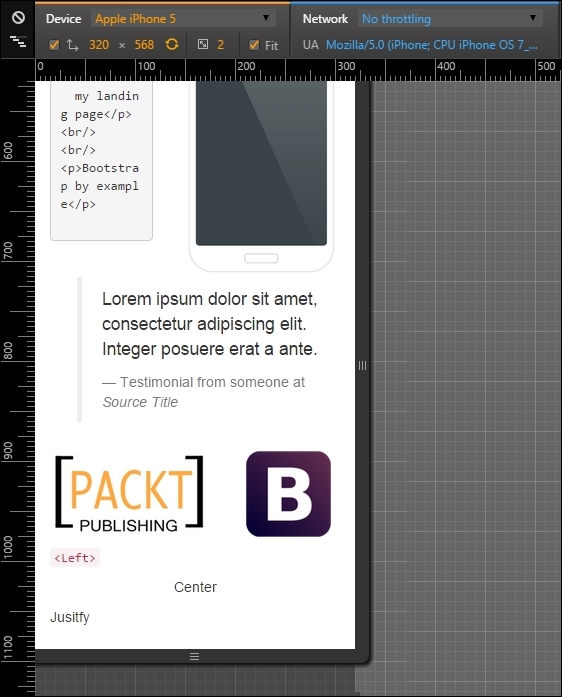Viewport: 562px width, 697px height.
Task: Click the height field showing 568
Action: [144, 45]
